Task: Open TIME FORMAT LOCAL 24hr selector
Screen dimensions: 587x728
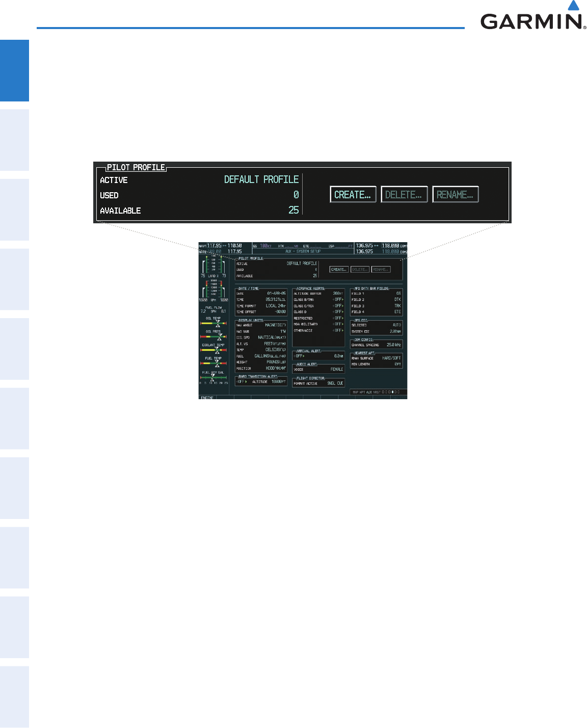Action: pyautogui.click(x=276, y=306)
